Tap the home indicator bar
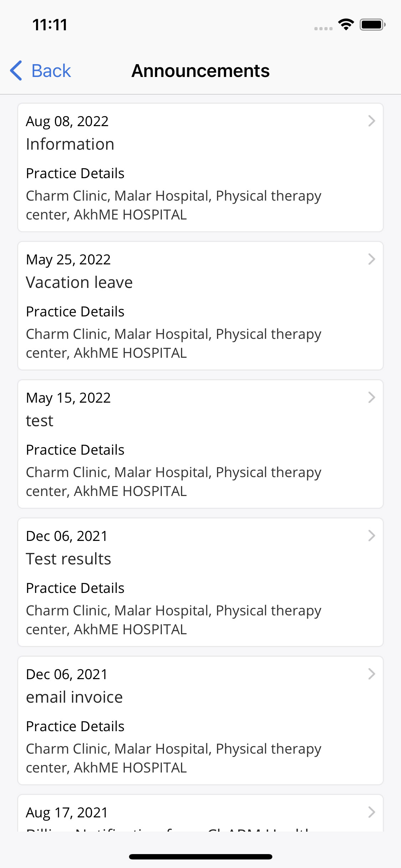This screenshot has height=868, width=401. pos(200,857)
